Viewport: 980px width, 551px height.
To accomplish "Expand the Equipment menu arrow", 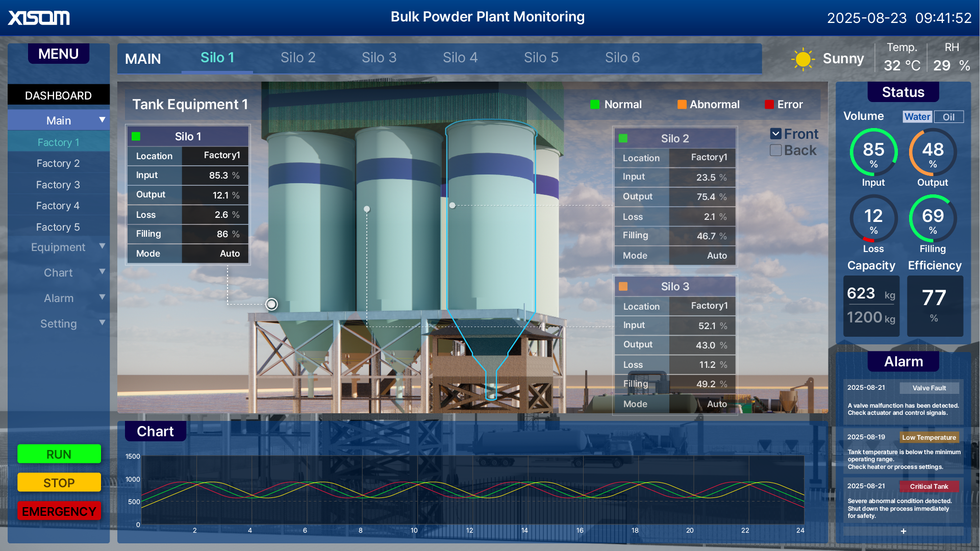I will [102, 246].
